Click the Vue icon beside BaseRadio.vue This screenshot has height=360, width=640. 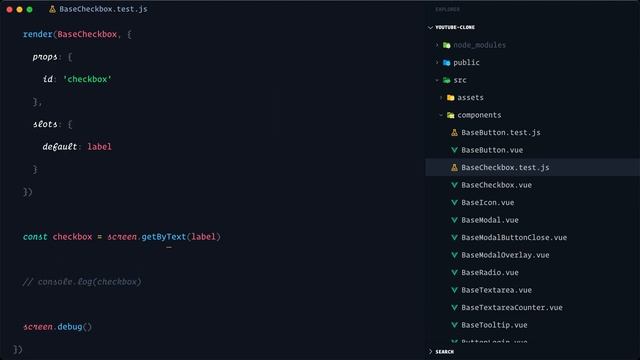tap(454, 273)
